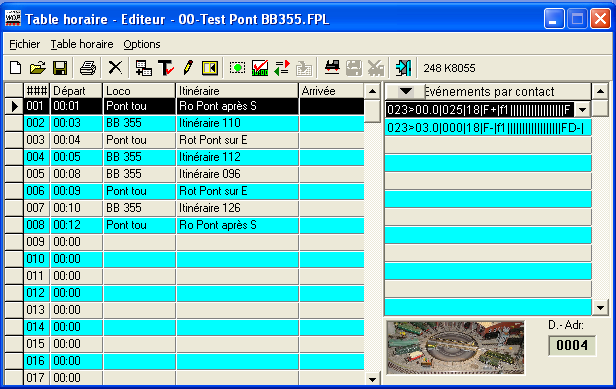The height and width of the screenshot is (389, 616).
Task: Open a timetable with the folder icon
Action: click(x=38, y=68)
